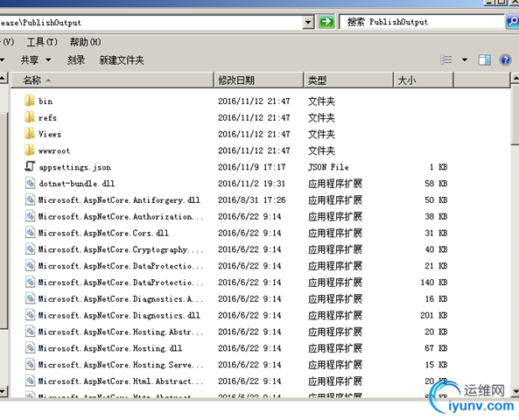Click the 刻录 burn button
This screenshot has width=519, height=420.
pyautogui.click(x=76, y=59)
